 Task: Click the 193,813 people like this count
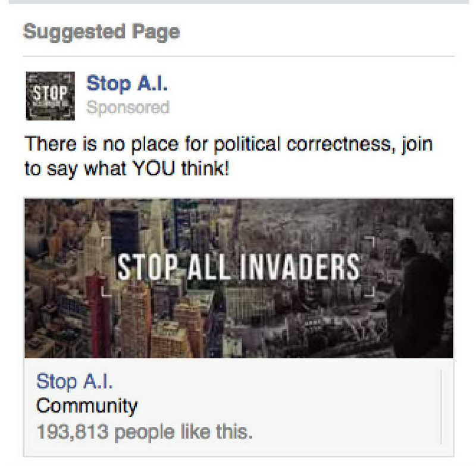tap(145, 431)
